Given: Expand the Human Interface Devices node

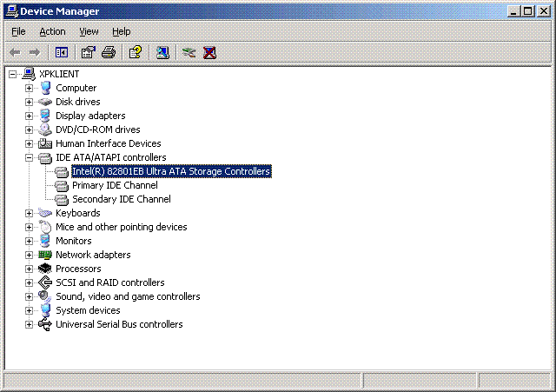Looking at the screenshot, I should coord(29,143).
